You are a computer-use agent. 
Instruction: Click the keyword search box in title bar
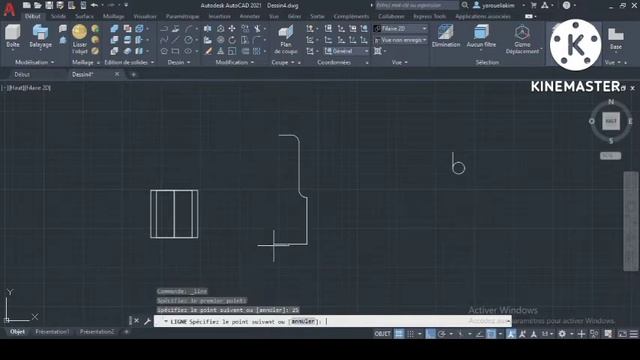click(417, 5)
